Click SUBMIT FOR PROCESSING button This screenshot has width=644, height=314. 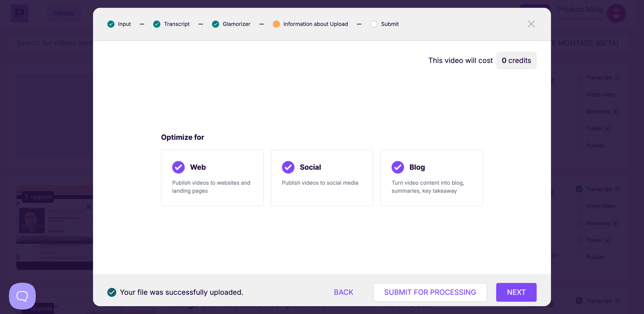pyautogui.click(x=430, y=292)
